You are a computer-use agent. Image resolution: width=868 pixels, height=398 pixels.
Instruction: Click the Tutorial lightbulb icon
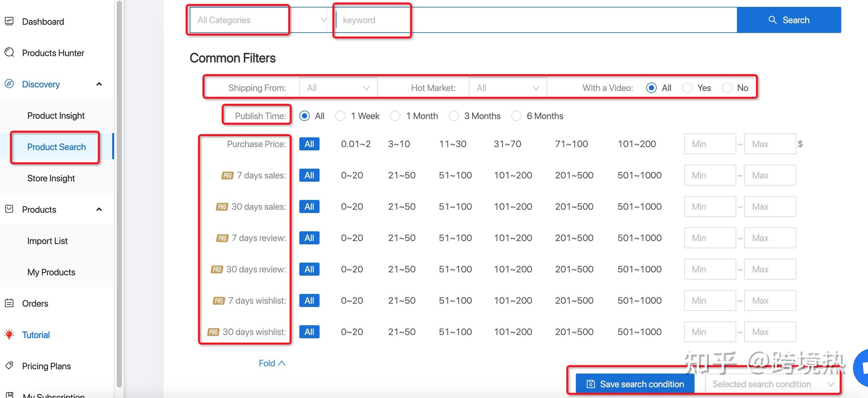coord(9,334)
